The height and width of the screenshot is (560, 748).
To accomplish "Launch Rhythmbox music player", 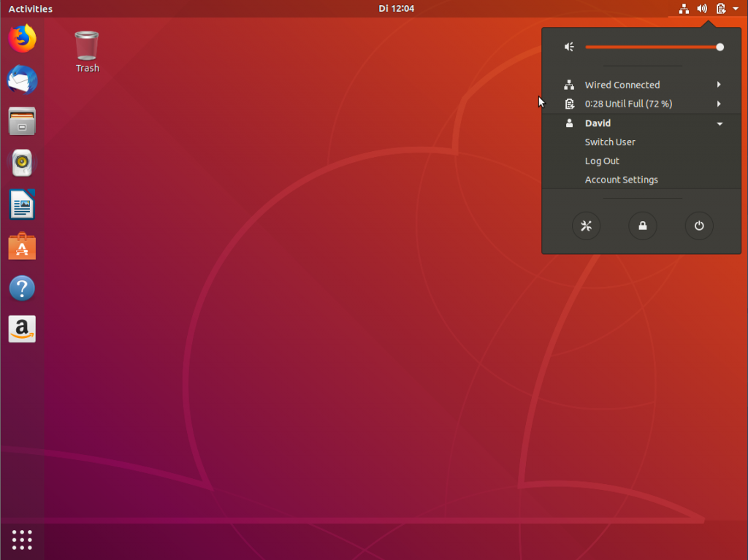I will tap(22, 163).
